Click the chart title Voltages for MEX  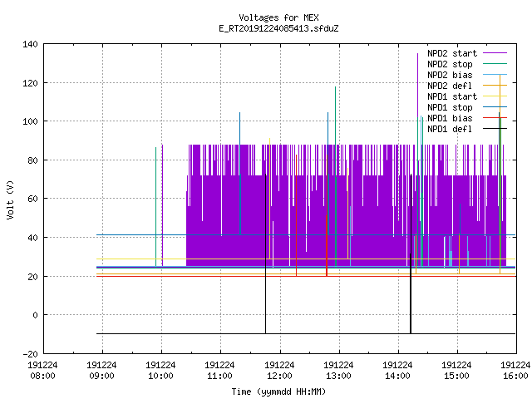click(278, 17)
